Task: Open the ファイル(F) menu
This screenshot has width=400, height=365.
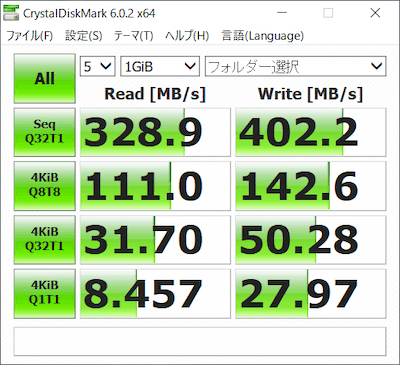Action: 30,36
